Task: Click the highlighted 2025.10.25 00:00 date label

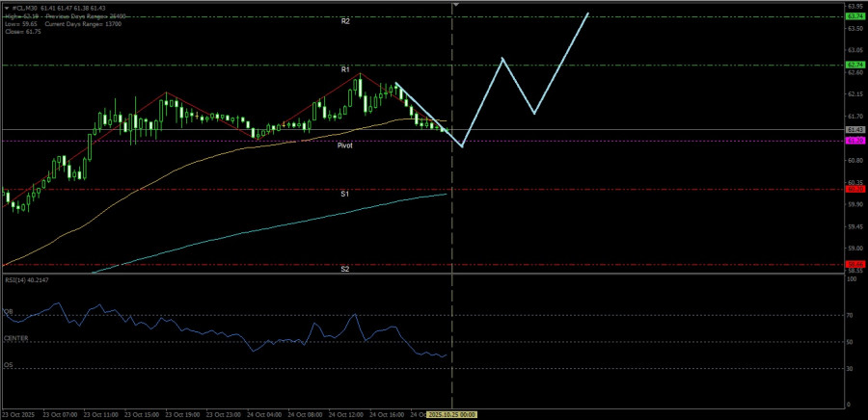Action: (x=452, y=414)
